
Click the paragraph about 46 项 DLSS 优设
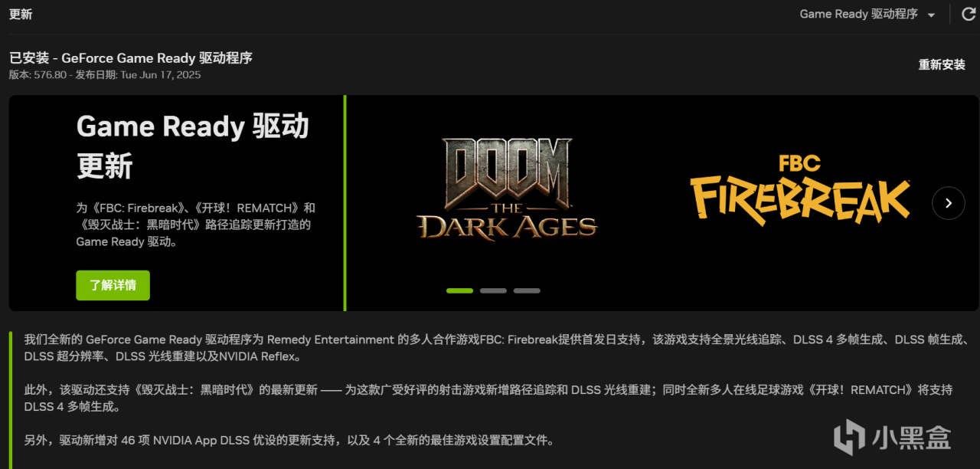289,441
